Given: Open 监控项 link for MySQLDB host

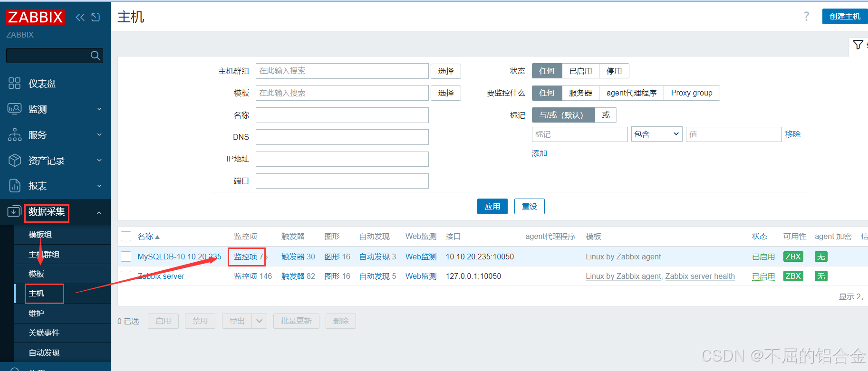Looking at the screenshot, I should 245,257.
